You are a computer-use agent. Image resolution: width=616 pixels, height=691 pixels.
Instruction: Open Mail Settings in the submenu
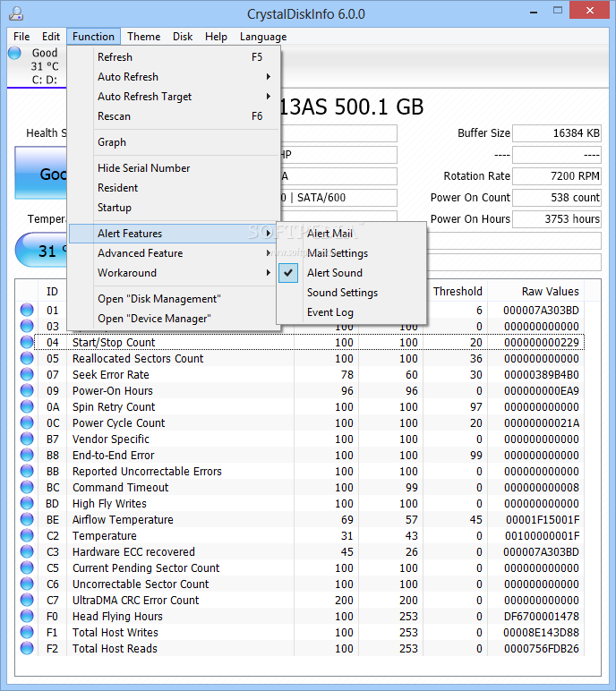pos(352,253)
